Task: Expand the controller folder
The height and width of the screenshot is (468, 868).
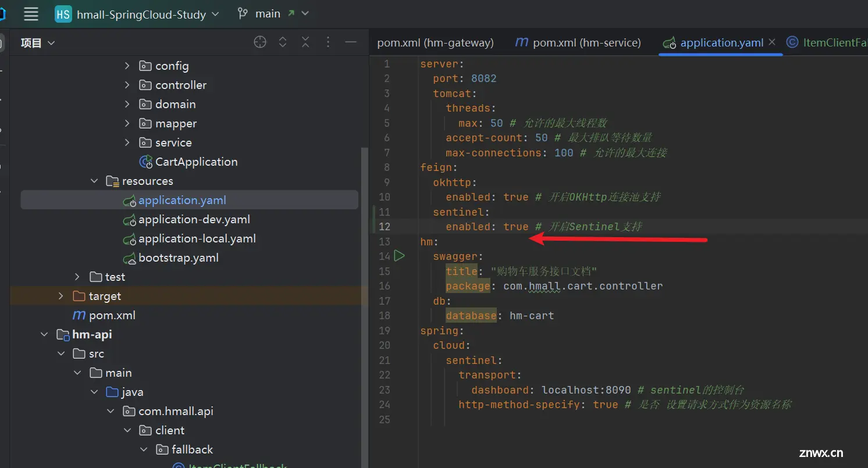Action: point(127,85)
